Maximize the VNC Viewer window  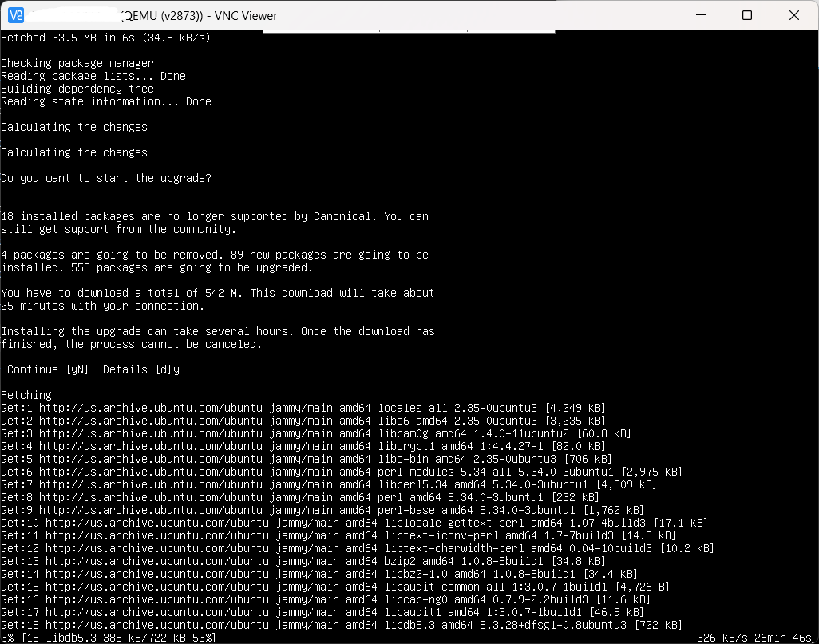tap(747, 15)
